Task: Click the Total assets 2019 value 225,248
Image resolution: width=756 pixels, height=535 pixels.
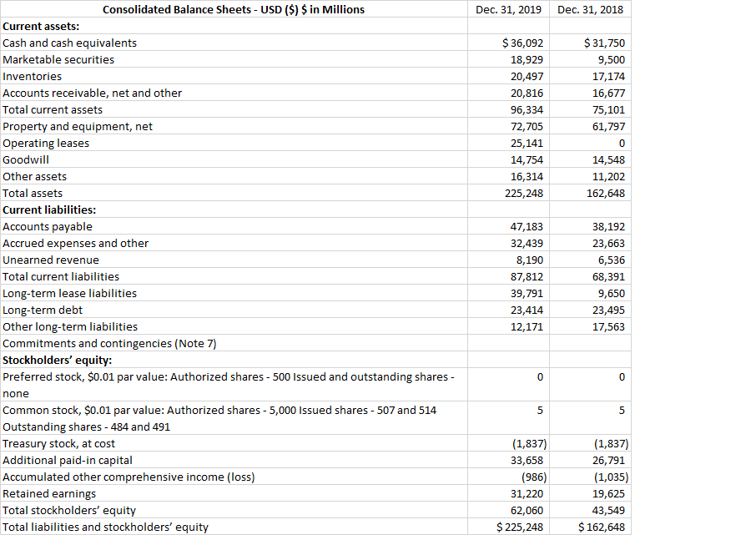Action: (x=524, y=193)
